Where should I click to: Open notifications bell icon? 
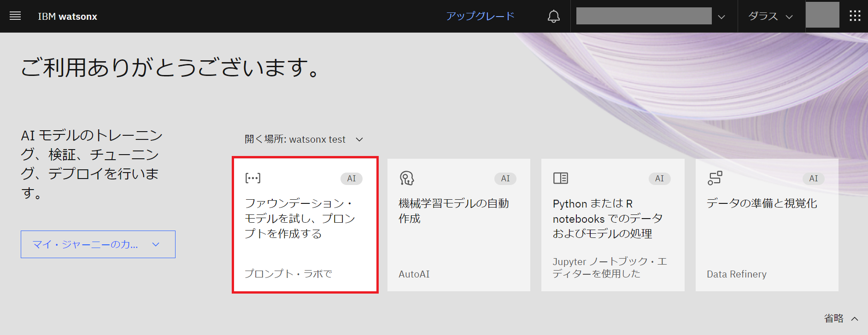553,17
